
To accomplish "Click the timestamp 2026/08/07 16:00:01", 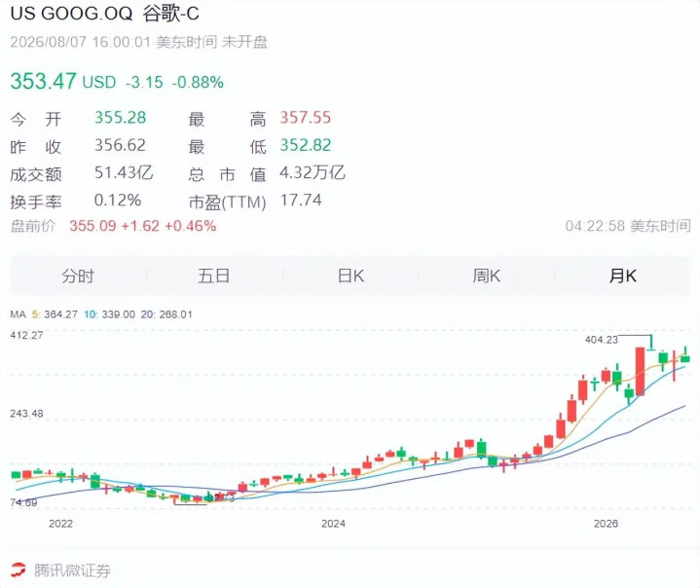I will [81, 42].
